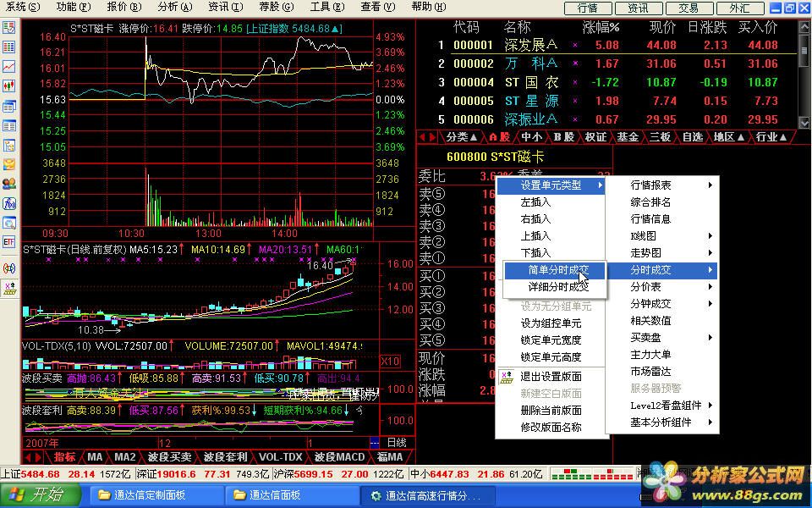
Task: Click the tree hierarchy icon in sidebar
Action: click(x=8, y=145)
